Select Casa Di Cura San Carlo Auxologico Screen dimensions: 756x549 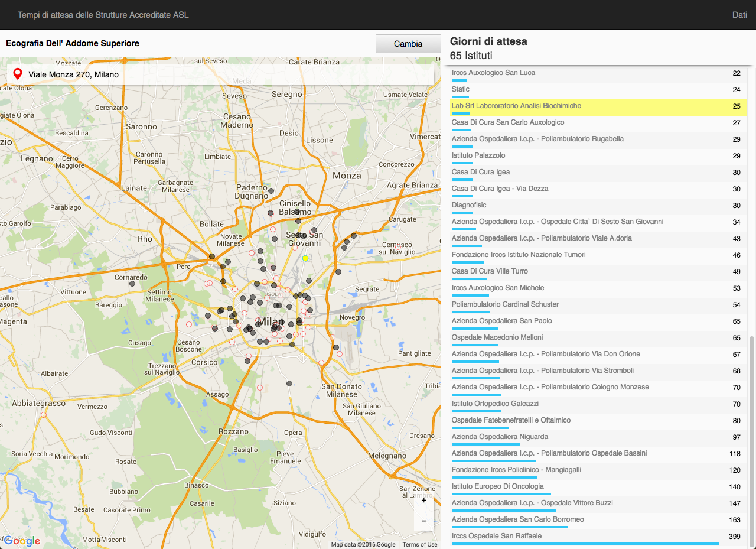pos(599,124)
